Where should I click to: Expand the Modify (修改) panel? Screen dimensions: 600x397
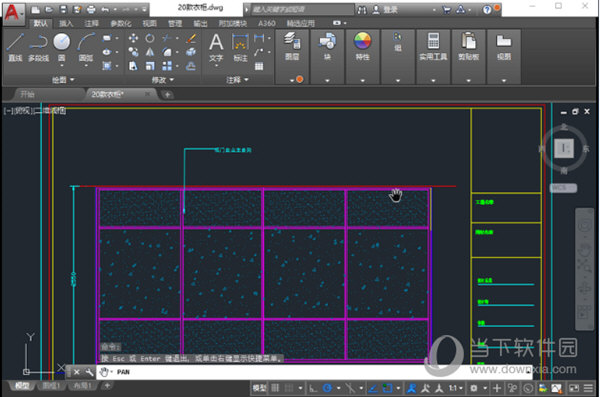pyautogui.click(x=163, y=80)
